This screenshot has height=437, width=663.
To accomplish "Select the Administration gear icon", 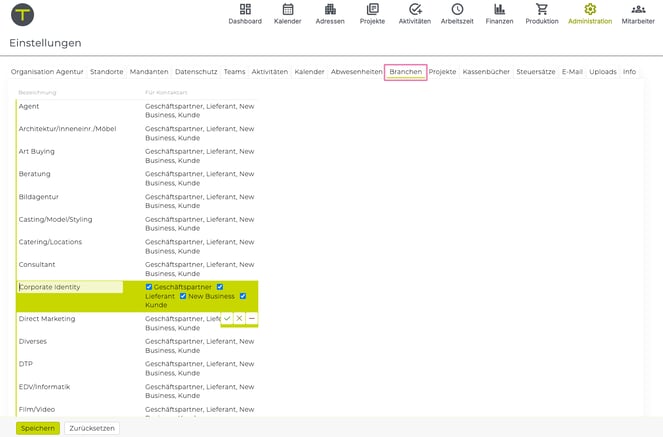I will coord(590,9).
